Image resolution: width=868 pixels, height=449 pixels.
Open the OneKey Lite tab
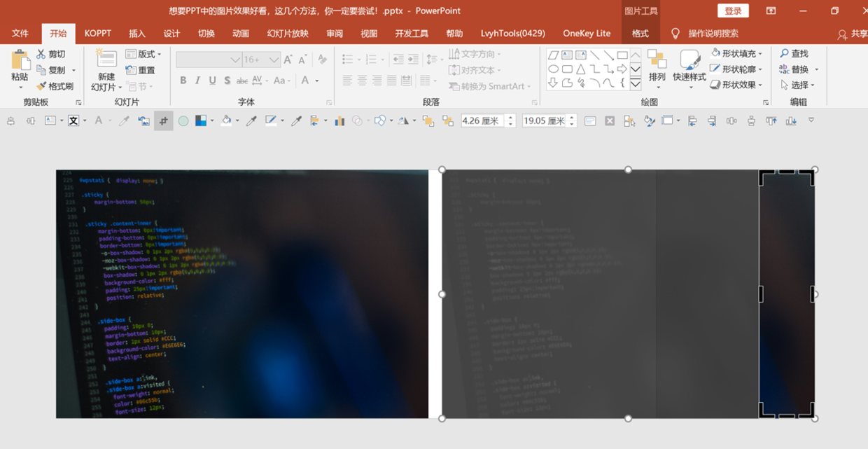pyautogui.click(x=587, y=34)
